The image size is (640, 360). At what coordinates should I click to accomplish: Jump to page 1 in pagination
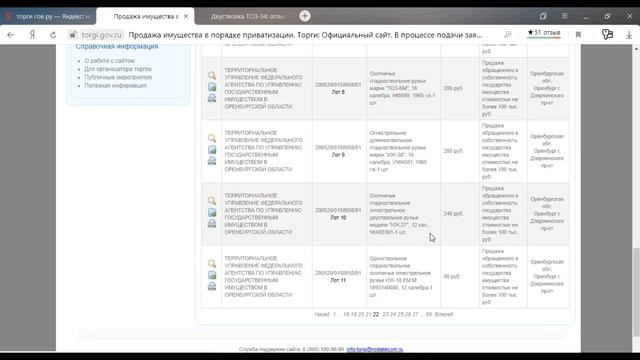click(x=334, y=315)
